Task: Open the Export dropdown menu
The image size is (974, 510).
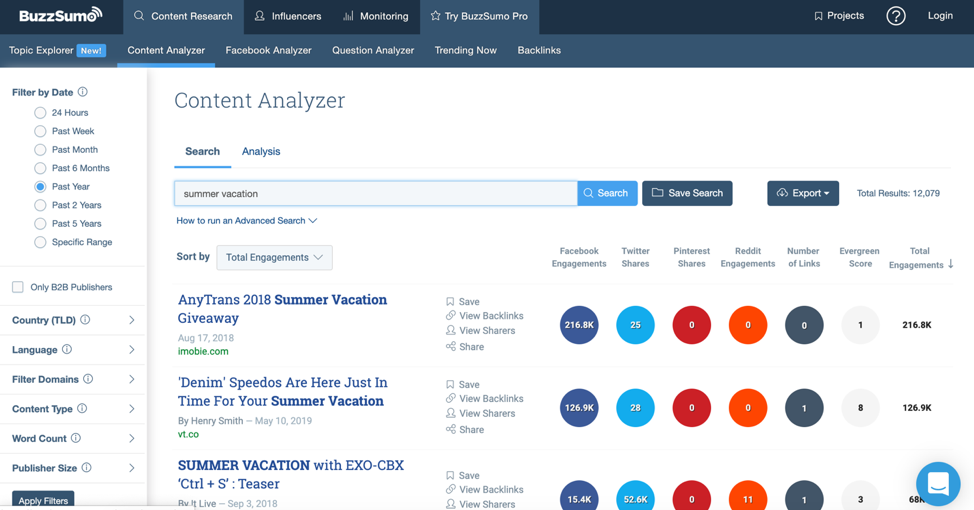Action: point(803,193)
